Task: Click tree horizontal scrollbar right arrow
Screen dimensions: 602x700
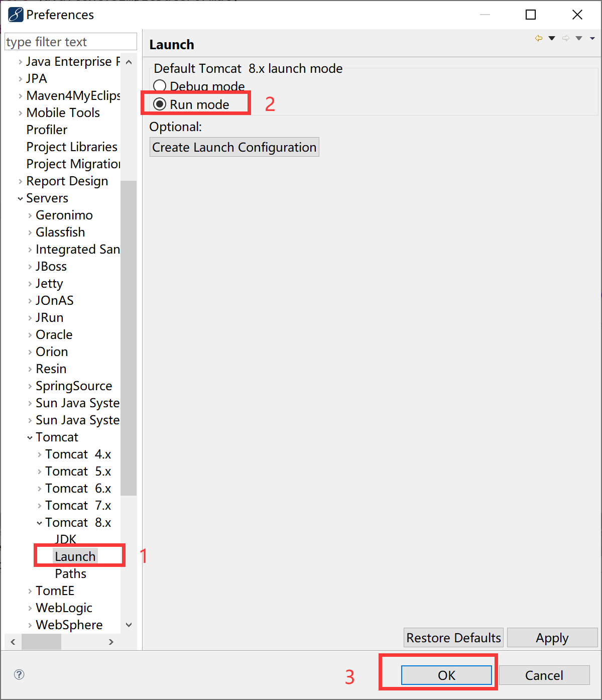Action: point(111,642)
